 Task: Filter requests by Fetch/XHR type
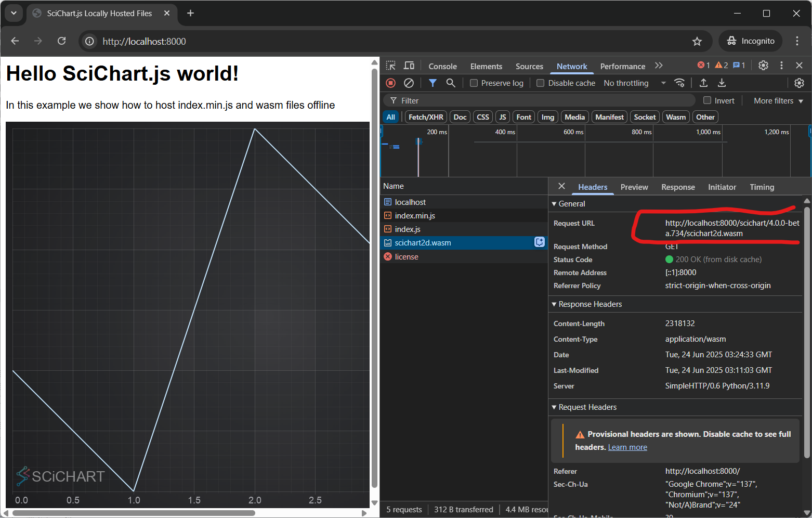click(426, 117)
